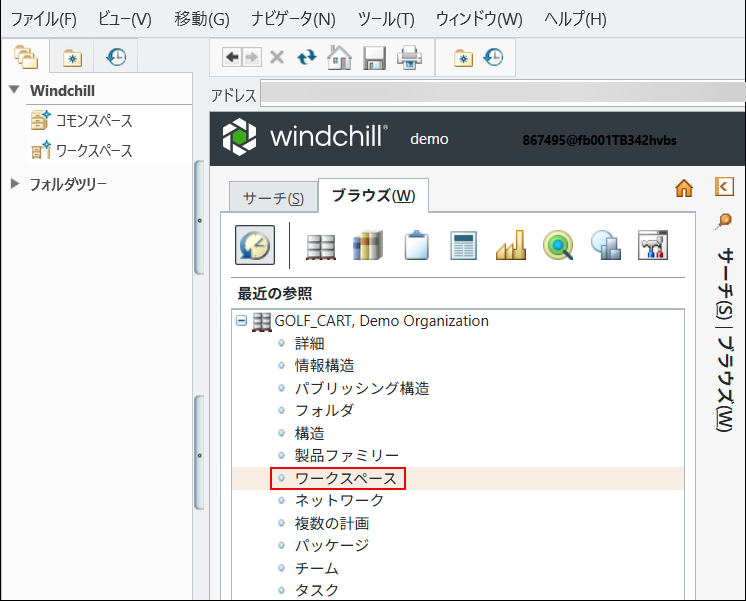Print the page with the printer icon
Image resolution: width=746 pixels, height=601 pixels.
[409, 58]
